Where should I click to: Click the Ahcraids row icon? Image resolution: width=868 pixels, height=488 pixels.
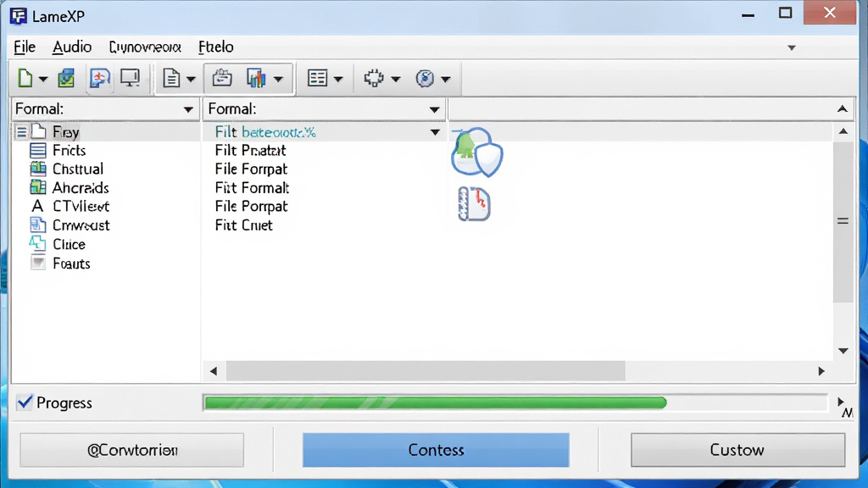pyautogui.click(x=37, y=187)
